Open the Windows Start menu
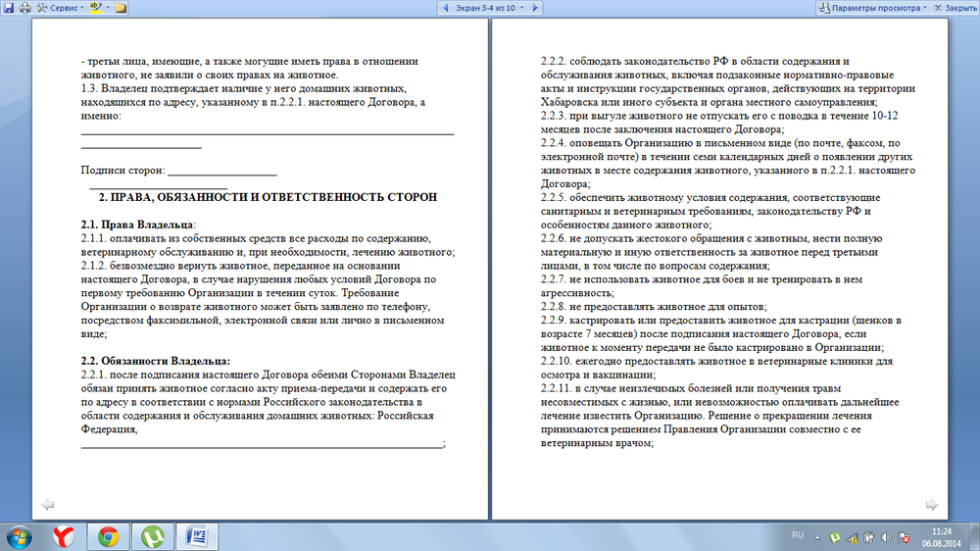The width and height of the screenshot is (980, 551). tap(19, 535)
